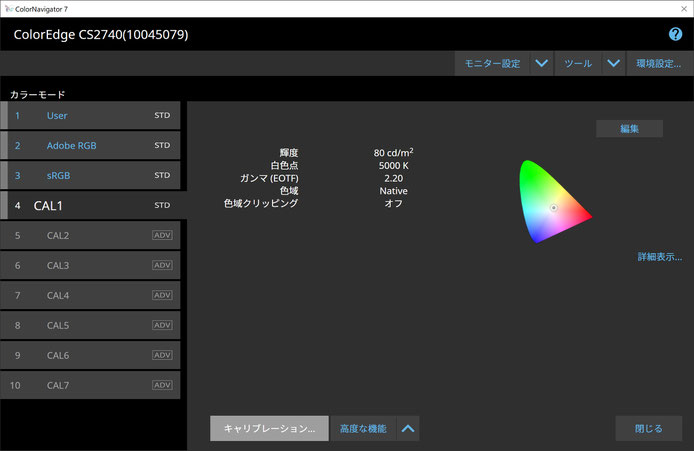Collapse the 高度な機能 chevron arrow
The width and height of the screenshot is (694, 451).
(408, 428)
